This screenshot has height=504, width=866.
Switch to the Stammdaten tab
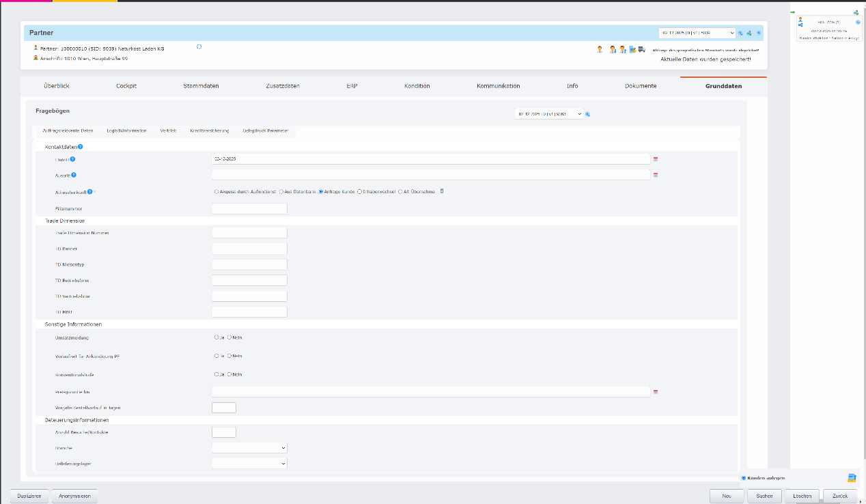[201, 86]
